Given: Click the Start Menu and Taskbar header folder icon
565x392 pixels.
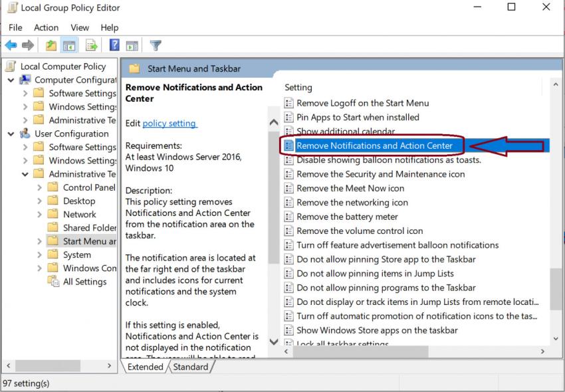Looking at the screenshot, I should pyautogui.click(x=134, y=68).
